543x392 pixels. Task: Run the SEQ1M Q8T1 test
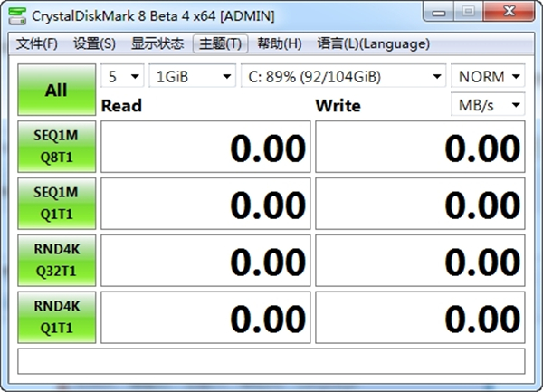pos(57,147)
